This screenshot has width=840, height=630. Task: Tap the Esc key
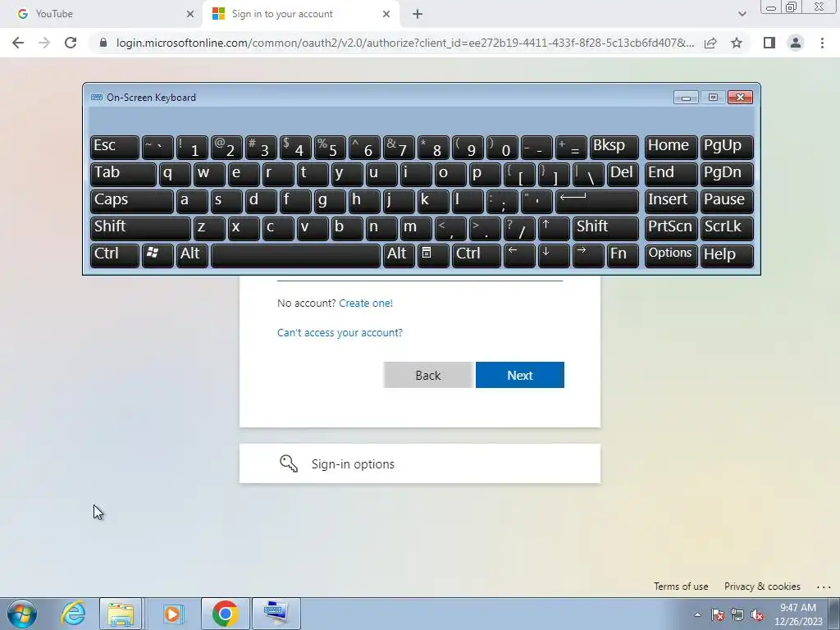pyautogui.click(x=115, y=148)
